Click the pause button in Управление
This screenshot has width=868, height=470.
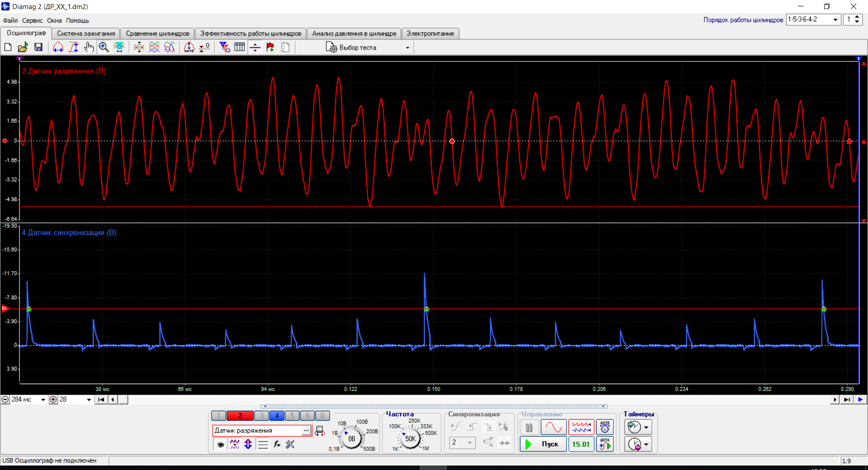click(x=529, y=427)
